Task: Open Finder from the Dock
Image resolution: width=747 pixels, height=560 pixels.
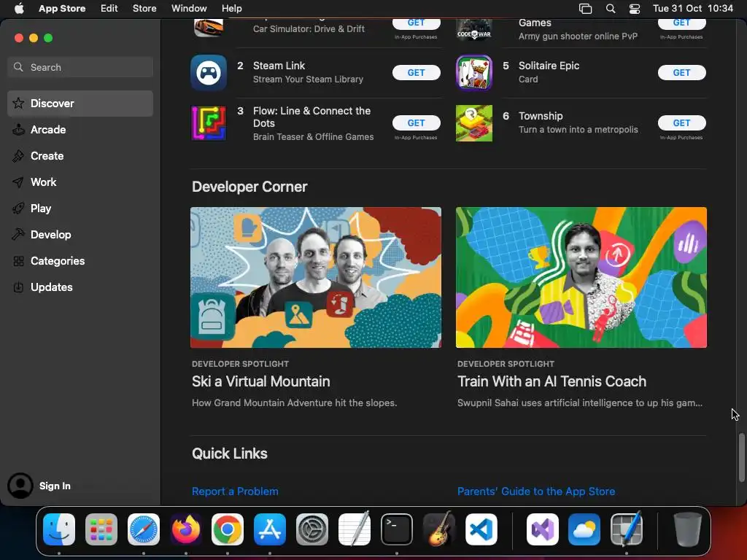Action: coord(59,529)
